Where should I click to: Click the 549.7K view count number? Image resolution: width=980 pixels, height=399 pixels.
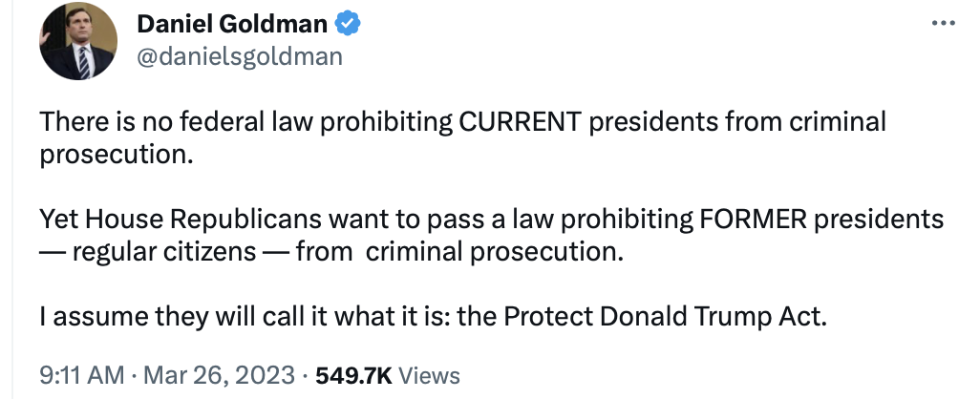(x=353, y=375)
